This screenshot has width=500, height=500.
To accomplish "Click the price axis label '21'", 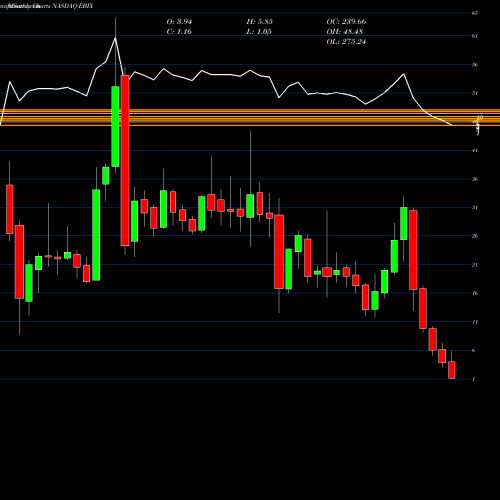I will pos(475,265).
